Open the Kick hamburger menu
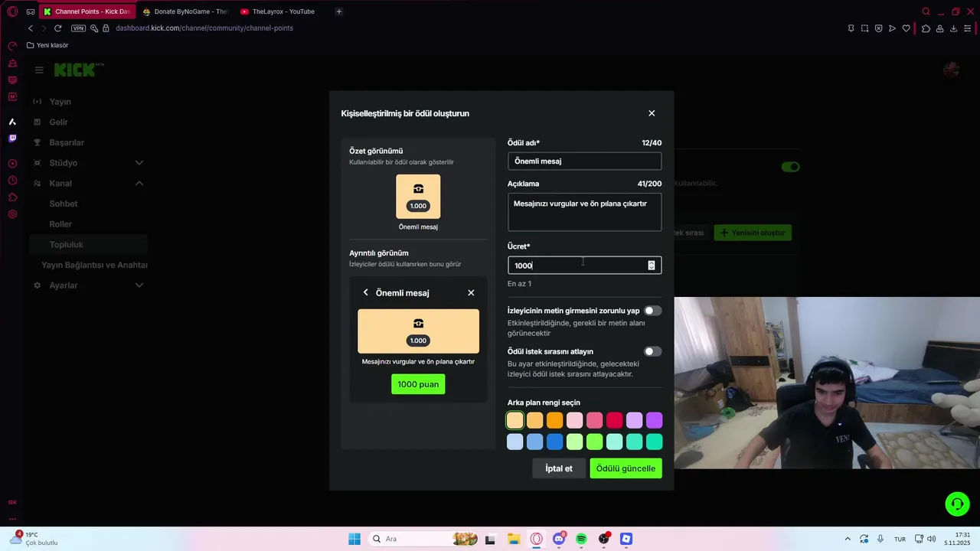 [x=39, y=70]
